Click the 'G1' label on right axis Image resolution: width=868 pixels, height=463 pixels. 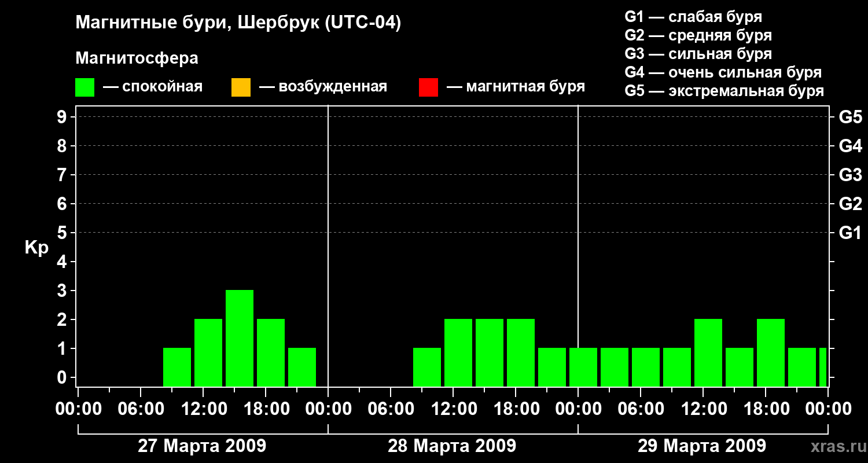[x=850, y=233]
